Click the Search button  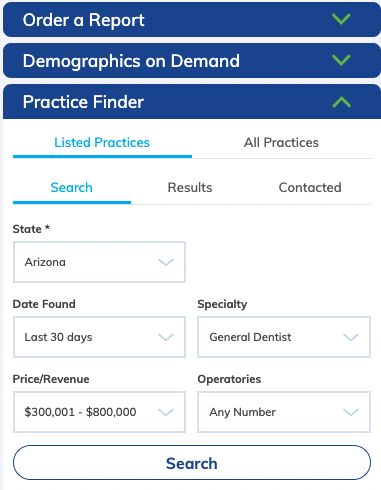coord(192,463)
